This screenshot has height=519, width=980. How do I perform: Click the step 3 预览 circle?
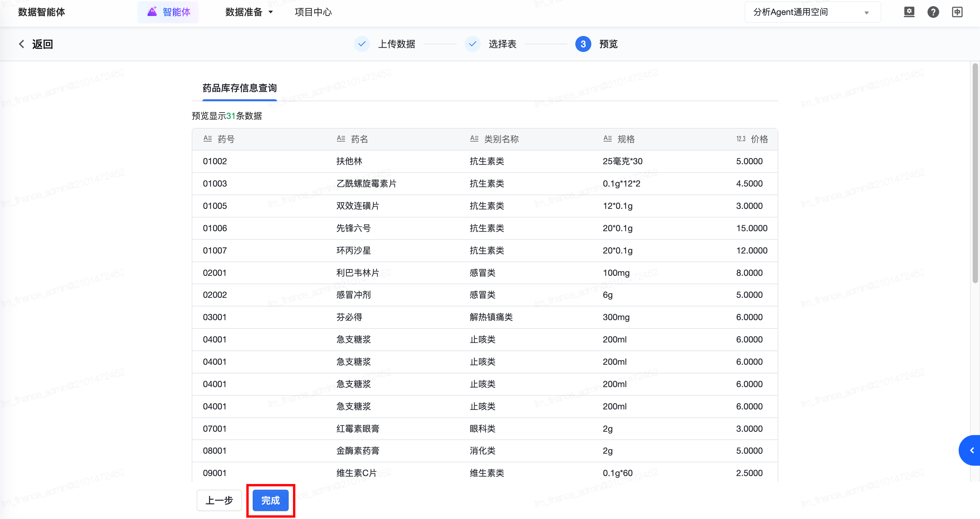583,44
